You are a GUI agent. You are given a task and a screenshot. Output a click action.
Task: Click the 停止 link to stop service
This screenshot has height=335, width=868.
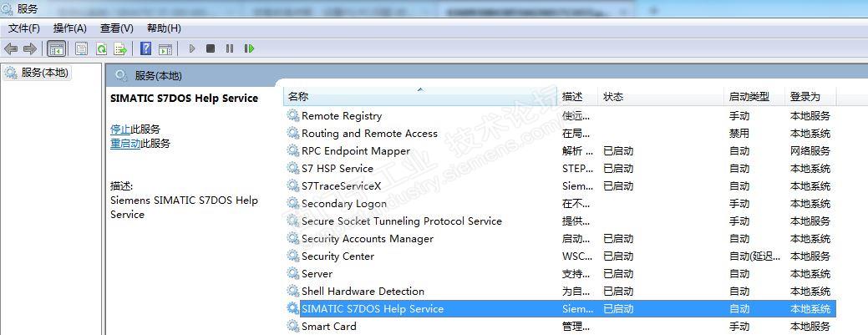pyautogui.click(x=119, y=129)
